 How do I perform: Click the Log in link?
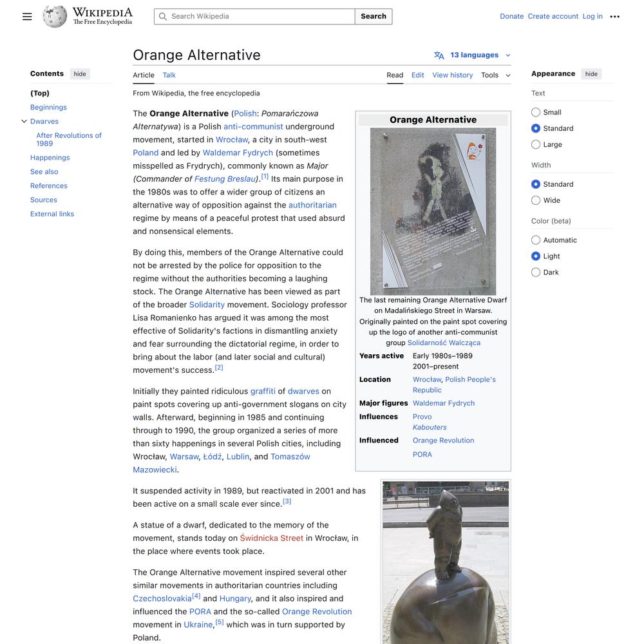[592, 17]
